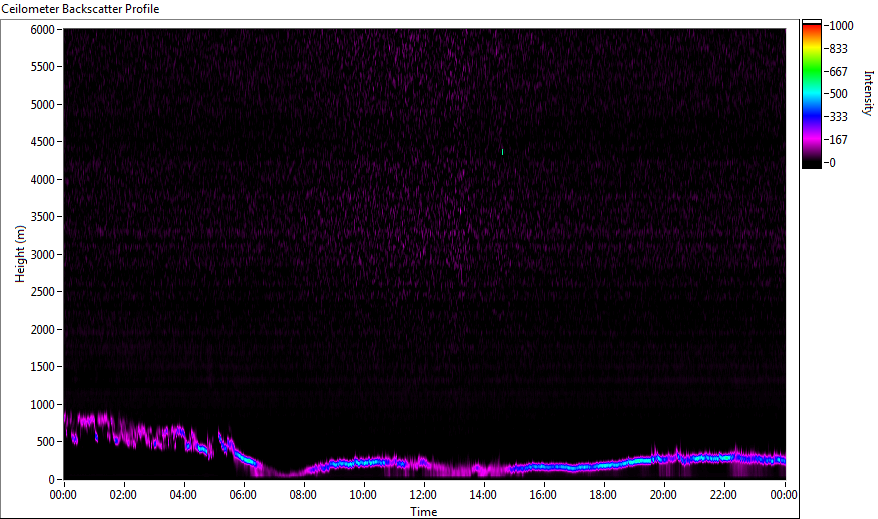The width and height of the screenshot is (878, 519).
Task: Click the Height (m) axis label
Action: pos(20,254)
